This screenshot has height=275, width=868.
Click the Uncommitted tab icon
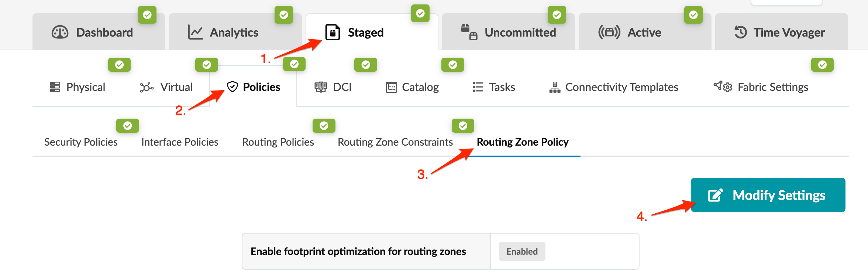click(469, 33)
